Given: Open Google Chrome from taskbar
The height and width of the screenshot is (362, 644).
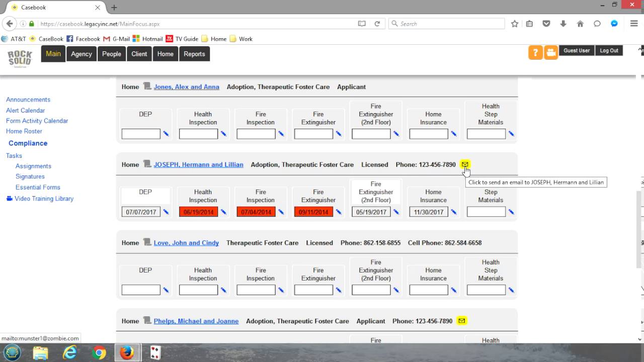Looking at the screenshot, I should pos(99,353).
